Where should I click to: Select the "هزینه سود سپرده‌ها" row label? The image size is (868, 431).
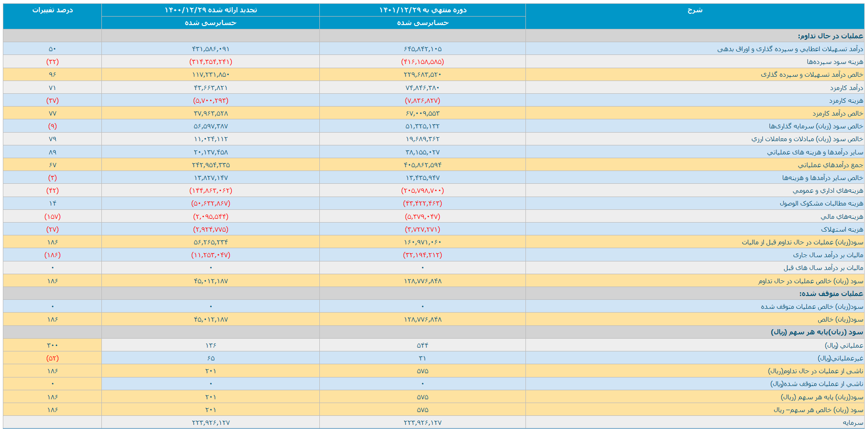click(835, 62)
